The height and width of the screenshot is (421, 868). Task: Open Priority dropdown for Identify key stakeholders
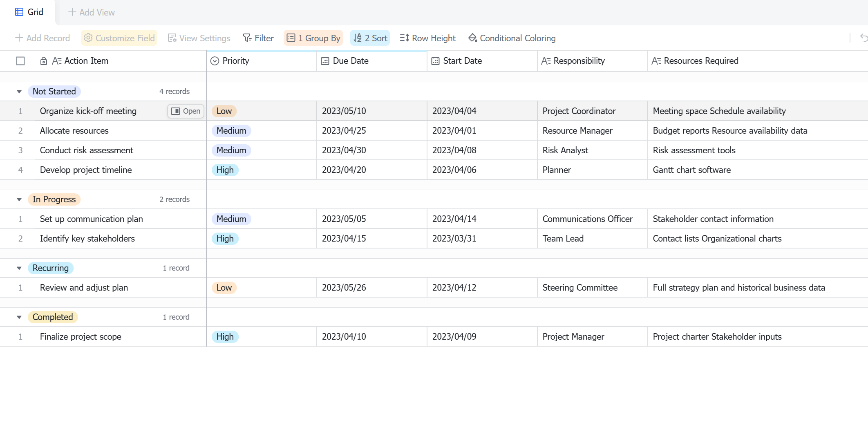(x=262, y=239)
